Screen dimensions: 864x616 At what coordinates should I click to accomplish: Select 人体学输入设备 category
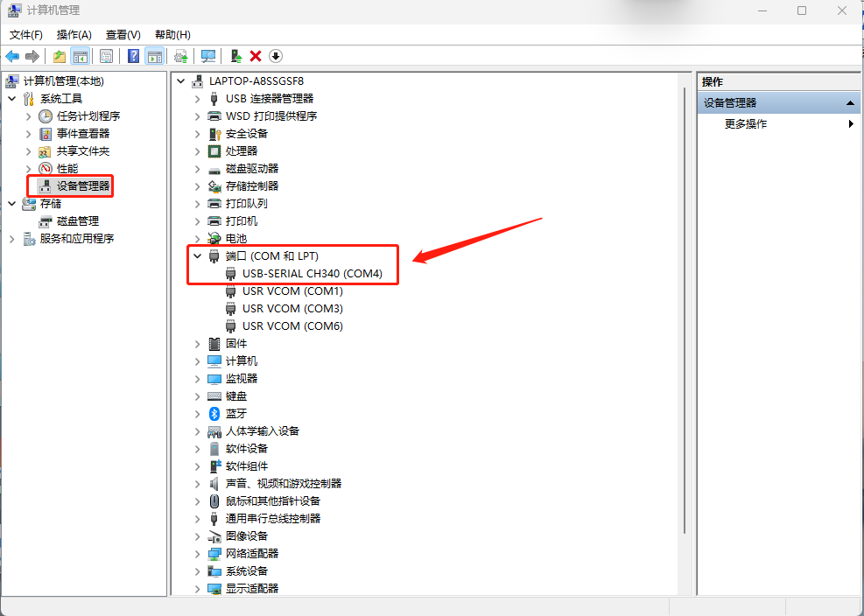pos(263,430)
